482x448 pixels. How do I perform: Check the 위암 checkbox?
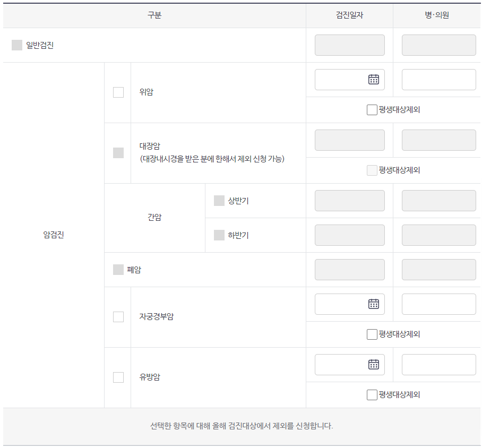tap(118, 92)
